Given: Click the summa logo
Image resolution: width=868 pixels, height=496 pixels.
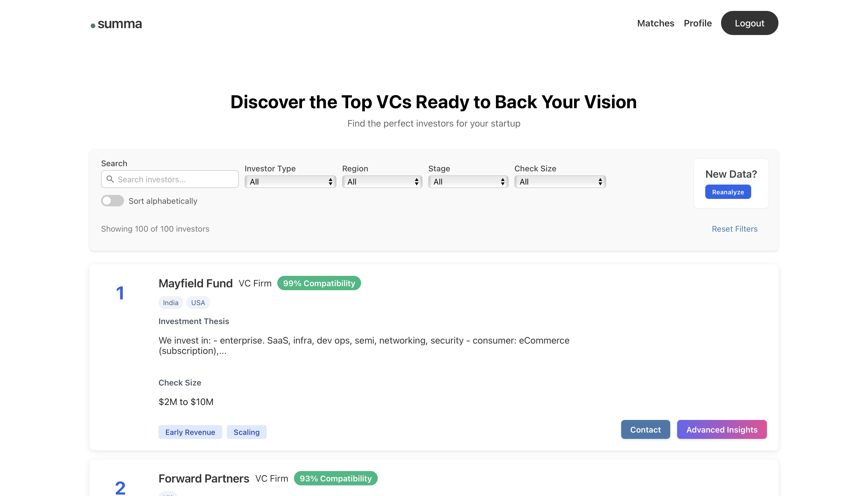Looking at the screenshot, I should click(116, 24).
